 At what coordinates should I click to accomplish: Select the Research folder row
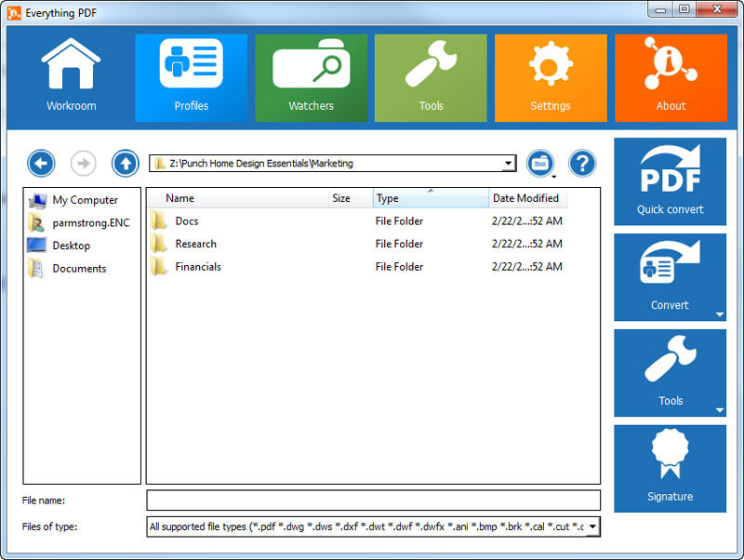pyautogui.click(x=357, y=244)
